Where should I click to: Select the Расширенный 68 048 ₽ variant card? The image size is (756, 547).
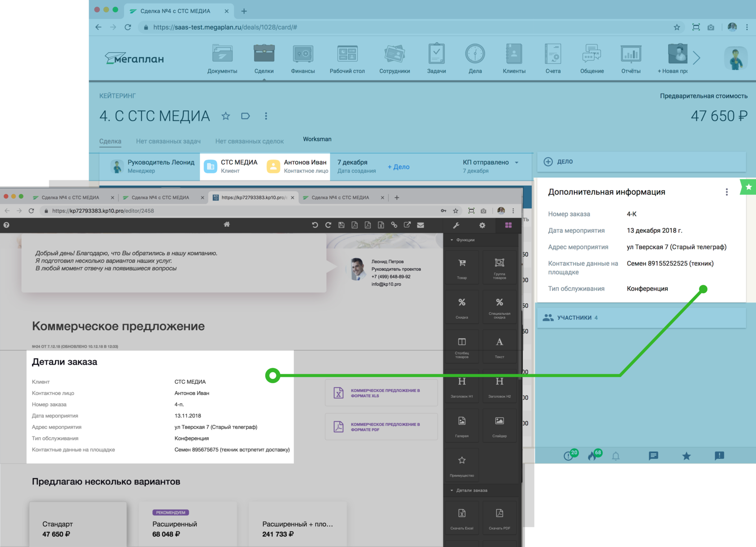[188, 524]
